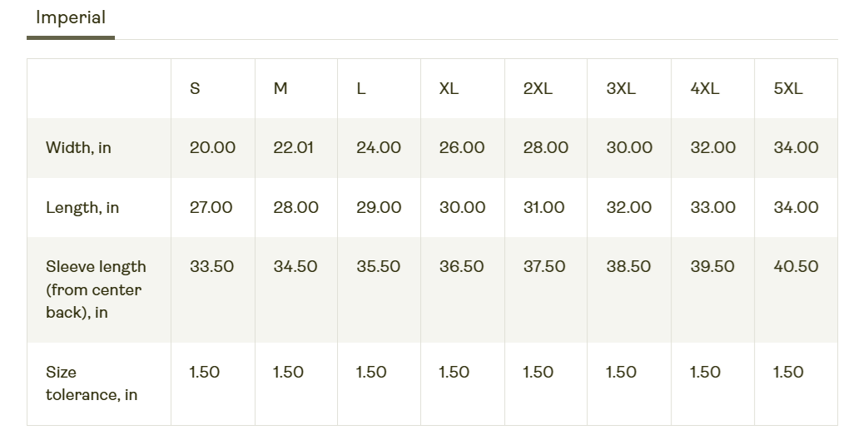Click the XL size column header
The image size is (868, 435).
[x=449, y=88]
